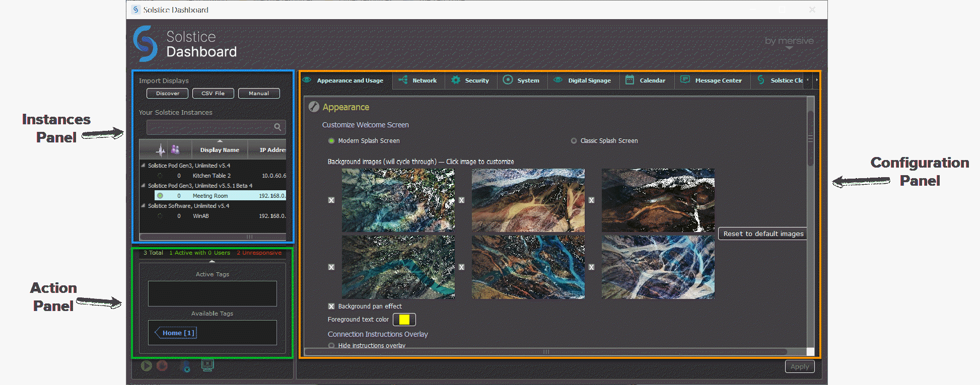Click the circle icon on the System tab
The image size is (980, 385).
(x=508, y=80)
